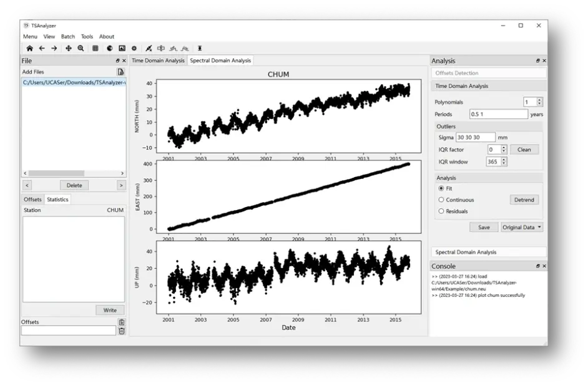The width and height of the screenshot is (588, 386).
Task: Open the View menu
Action: coord(49,36)
